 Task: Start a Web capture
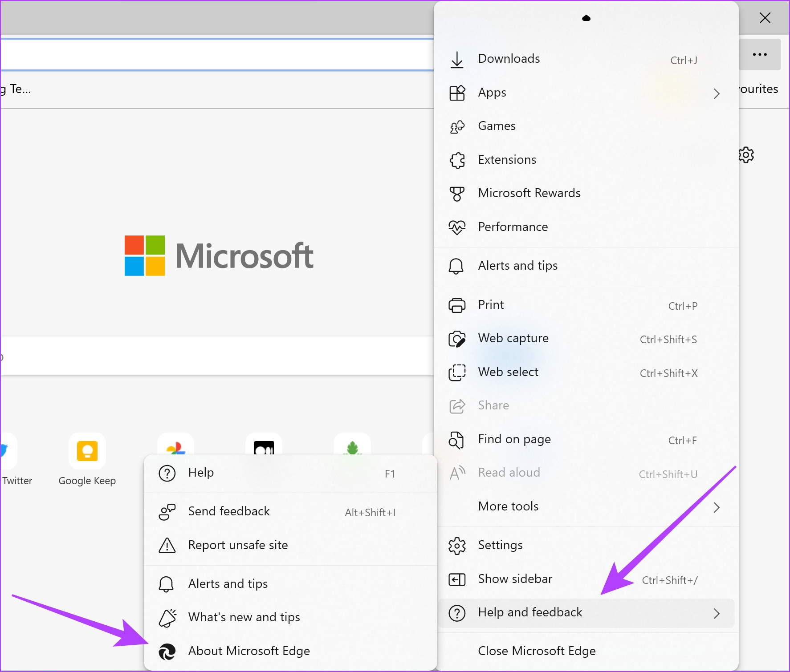tap(513, 338)
